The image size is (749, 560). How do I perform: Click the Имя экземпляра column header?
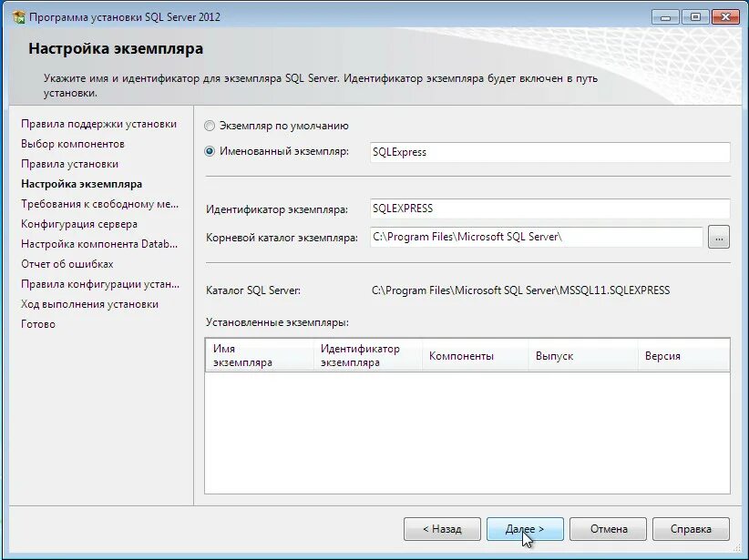(260, 355)
